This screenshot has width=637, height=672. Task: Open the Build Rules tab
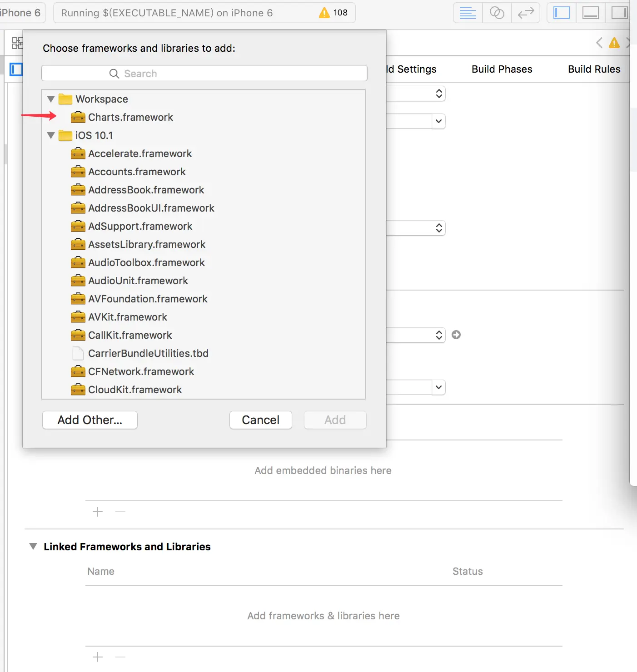[594, 69]
